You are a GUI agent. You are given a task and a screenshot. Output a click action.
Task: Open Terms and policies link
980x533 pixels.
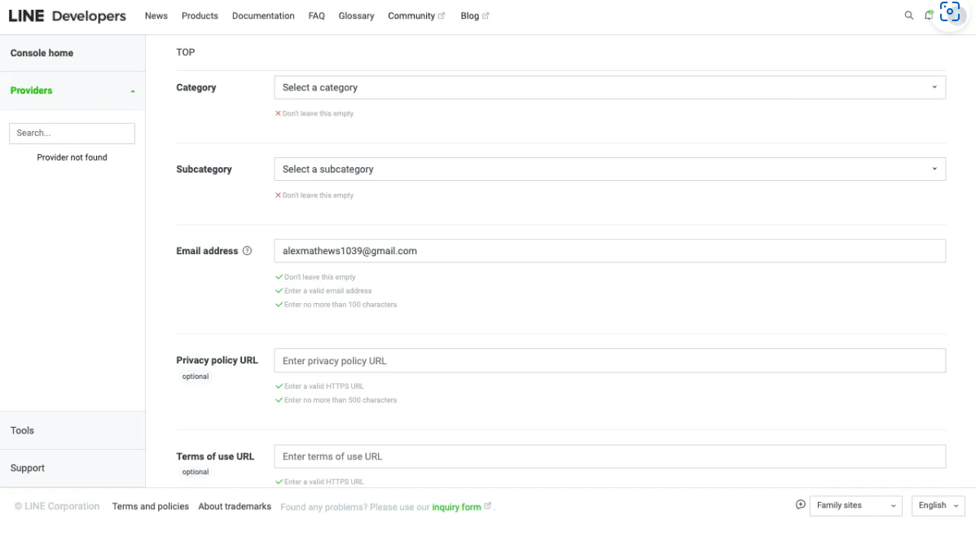[151, 506]
